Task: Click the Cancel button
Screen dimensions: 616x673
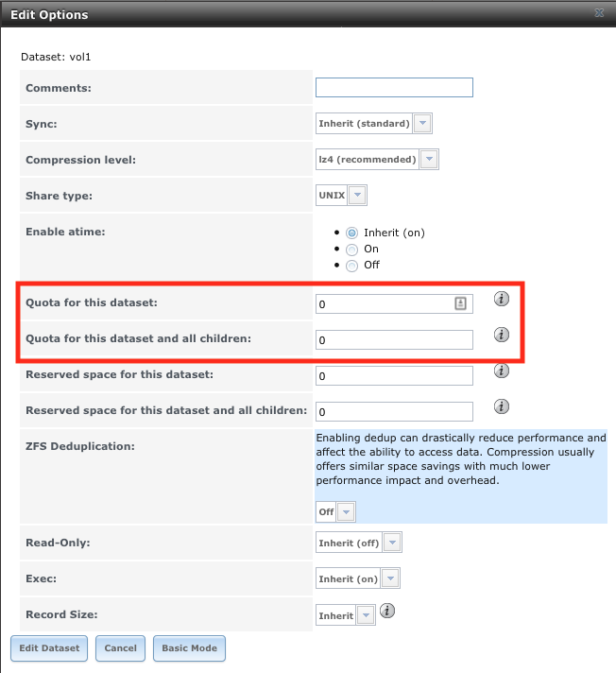Action: (x=121, y=648)
